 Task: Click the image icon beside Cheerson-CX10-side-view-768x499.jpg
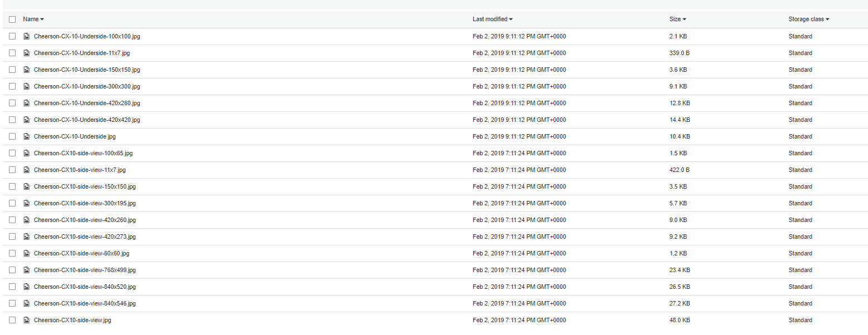click(x=26, y=269)
